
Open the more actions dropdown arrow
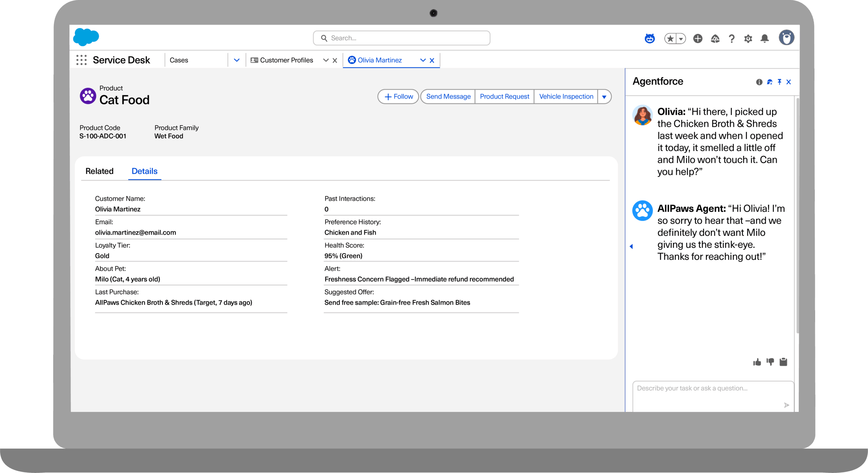tap(604, 97)
